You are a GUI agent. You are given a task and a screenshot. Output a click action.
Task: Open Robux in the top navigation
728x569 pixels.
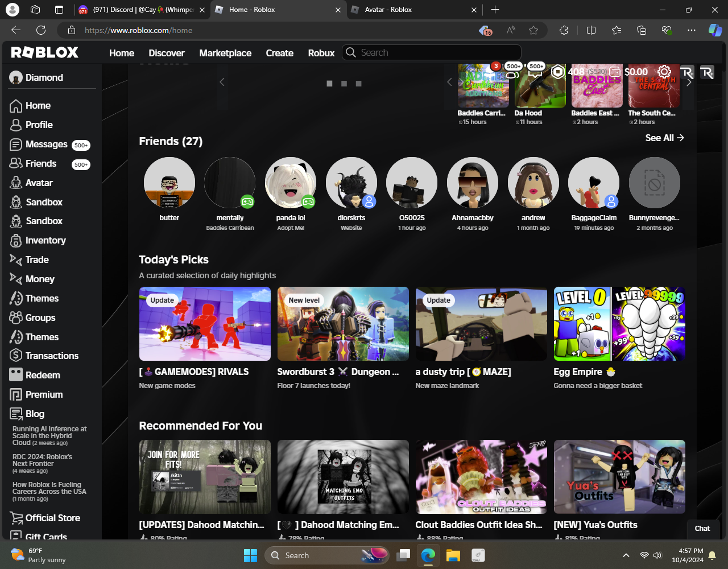(321, 53)
